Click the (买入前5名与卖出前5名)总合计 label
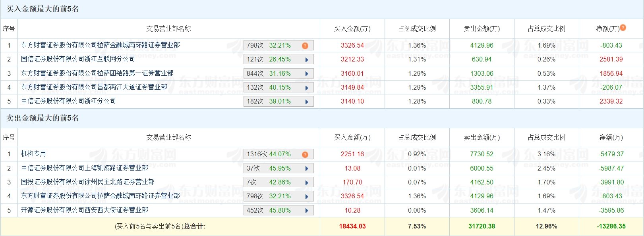This screenshot has height=236, width=644. (160, 226)
